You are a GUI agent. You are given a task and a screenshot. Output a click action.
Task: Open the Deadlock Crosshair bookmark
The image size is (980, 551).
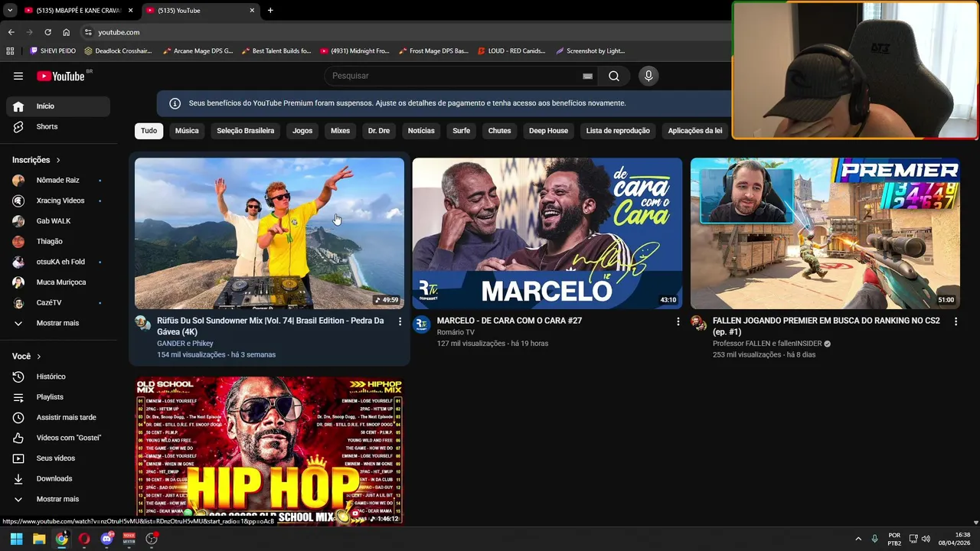[x=118, y=51]
